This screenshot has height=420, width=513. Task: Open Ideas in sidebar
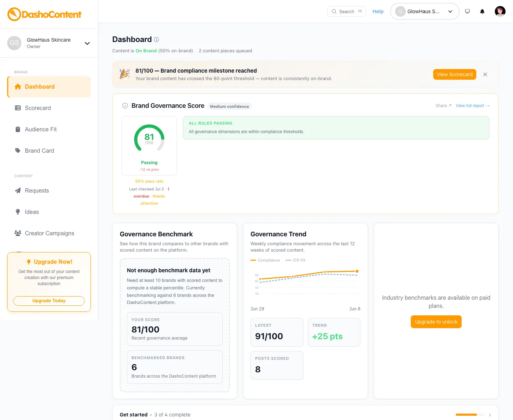(x=49, y=212)
